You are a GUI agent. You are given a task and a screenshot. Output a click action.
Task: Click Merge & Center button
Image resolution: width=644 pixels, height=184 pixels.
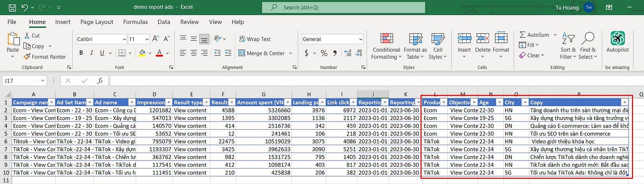(262, 53)
